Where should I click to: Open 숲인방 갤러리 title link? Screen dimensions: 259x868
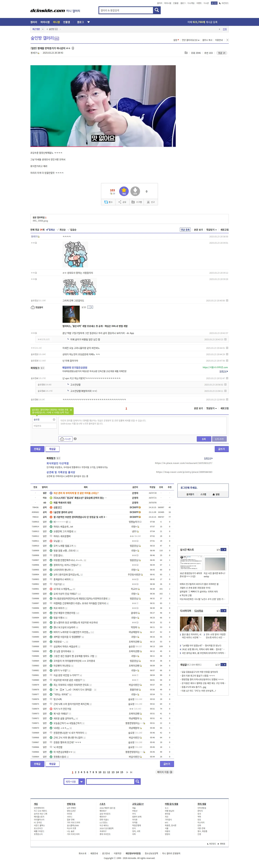pos(42,38)
